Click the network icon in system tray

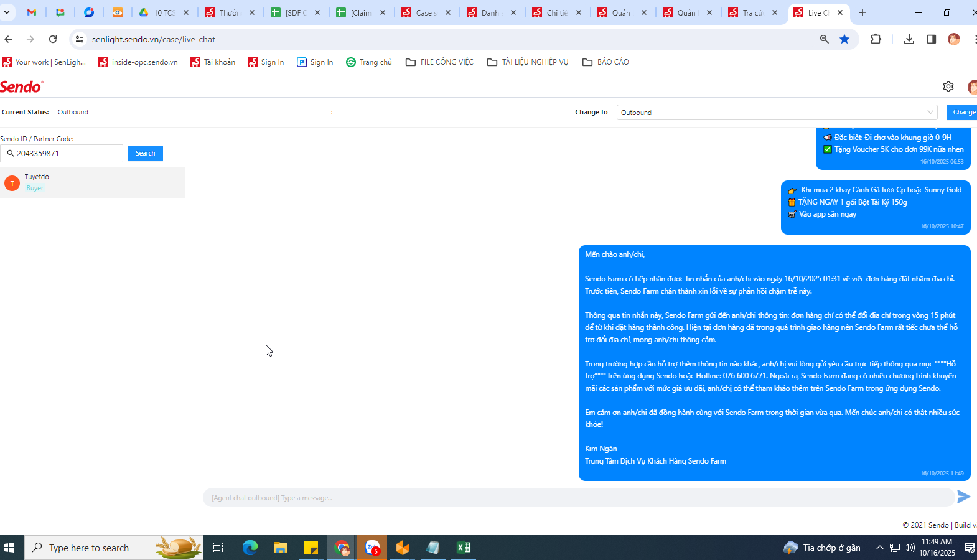point(894,548)
